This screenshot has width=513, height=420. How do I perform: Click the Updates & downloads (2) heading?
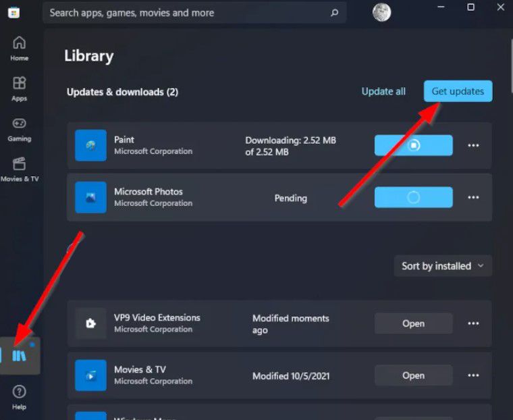click(122, 92)
